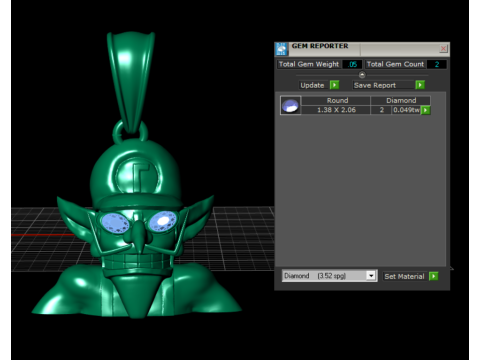
Task: Click the Update button label
Action: coord(312,85)
